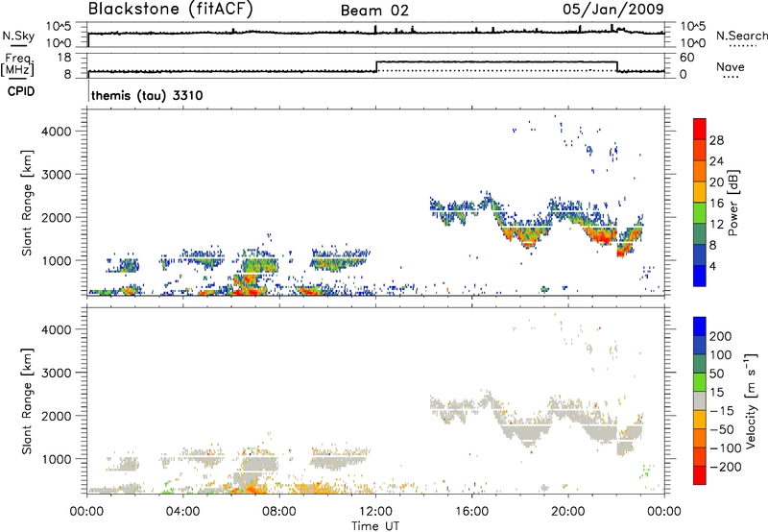Click the 'Beam 02' label
This screenshot has height=532, width=768.
374,11
